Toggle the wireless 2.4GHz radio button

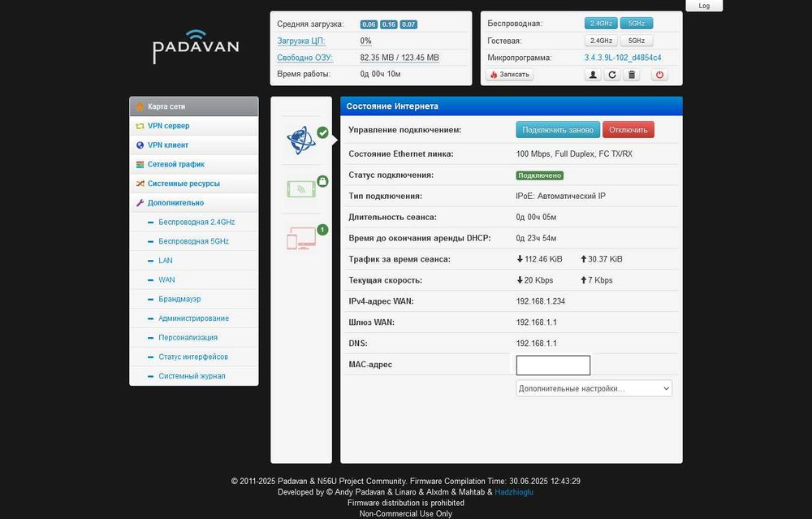coord(601,24)
